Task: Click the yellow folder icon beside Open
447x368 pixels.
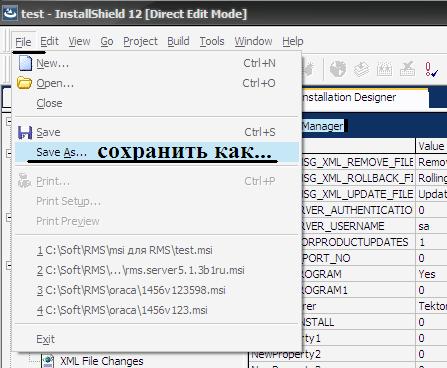Action: tap(24, 83)
